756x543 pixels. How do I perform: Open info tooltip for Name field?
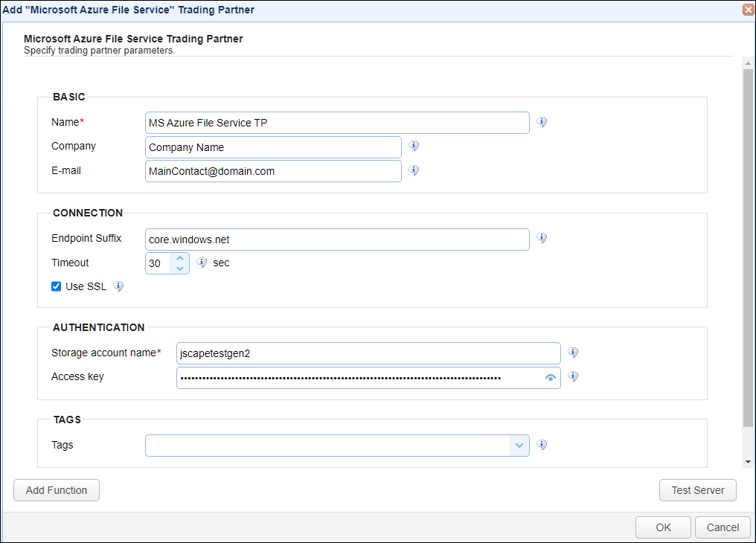click(x=542, y=122)
